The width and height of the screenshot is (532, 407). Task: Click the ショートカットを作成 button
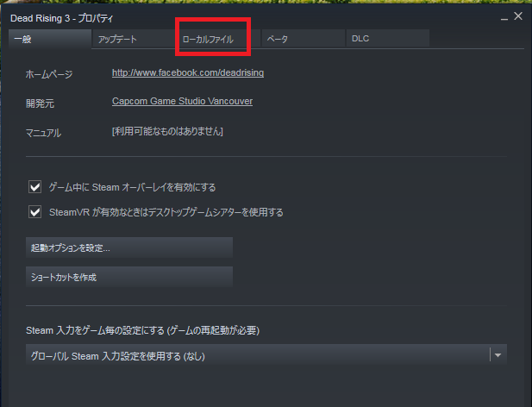click(x=129, y=277)
